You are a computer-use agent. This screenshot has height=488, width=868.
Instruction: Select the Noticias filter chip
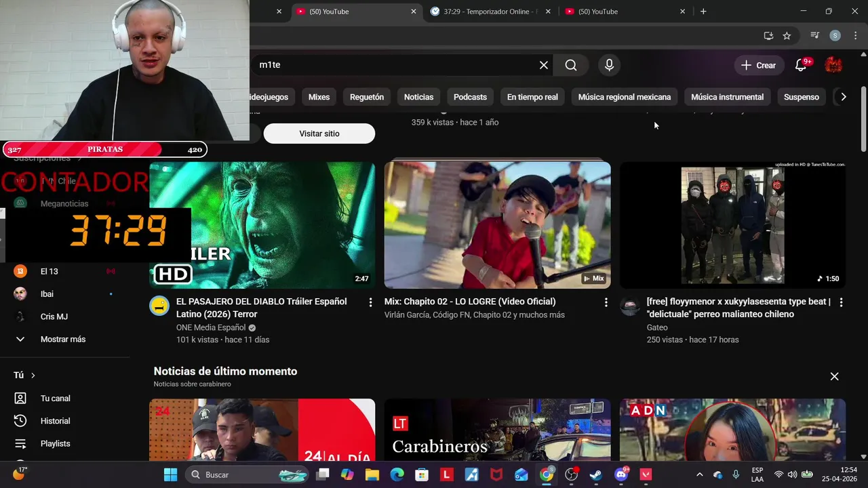pyautogui.click(x=418, y=97)
